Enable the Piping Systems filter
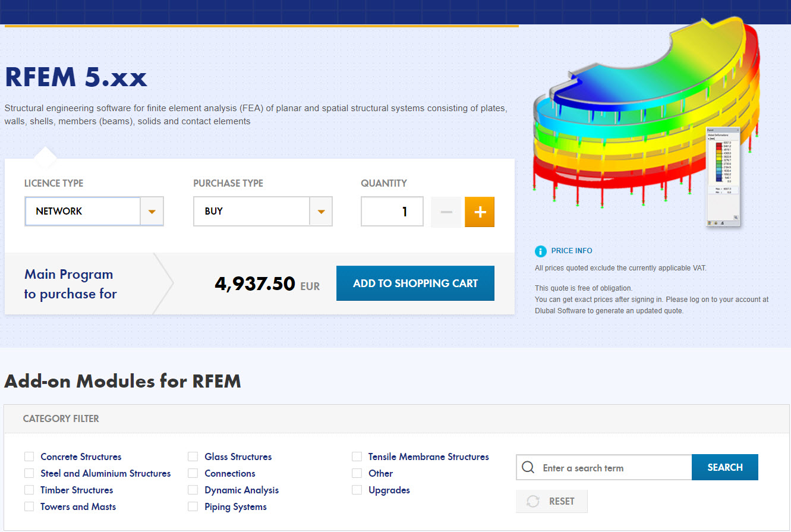This screenshot has height=532, width=791. coord(193,506)
